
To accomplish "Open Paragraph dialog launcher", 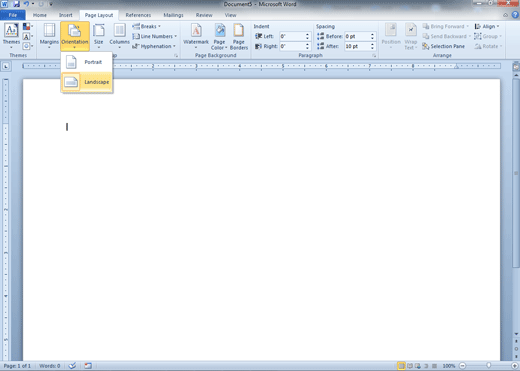I will coord(374,56).
